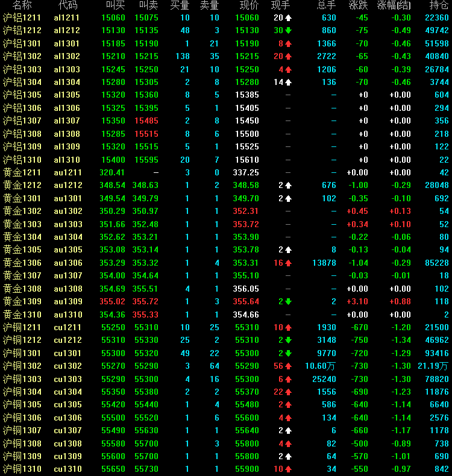The height and width of the screenshot is (476, 452).
Task: Select the 黄金1212 contract row name
Action: [22, 186]
